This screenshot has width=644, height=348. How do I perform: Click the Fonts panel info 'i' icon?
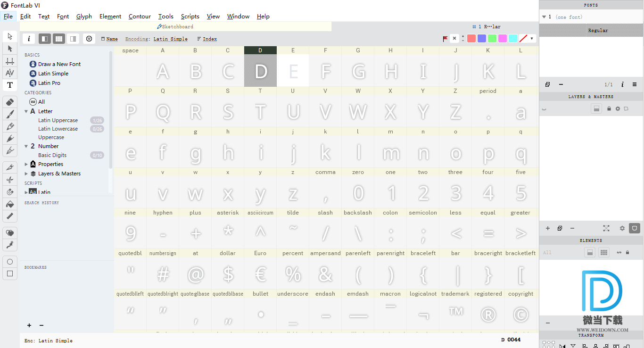point(622,84)
